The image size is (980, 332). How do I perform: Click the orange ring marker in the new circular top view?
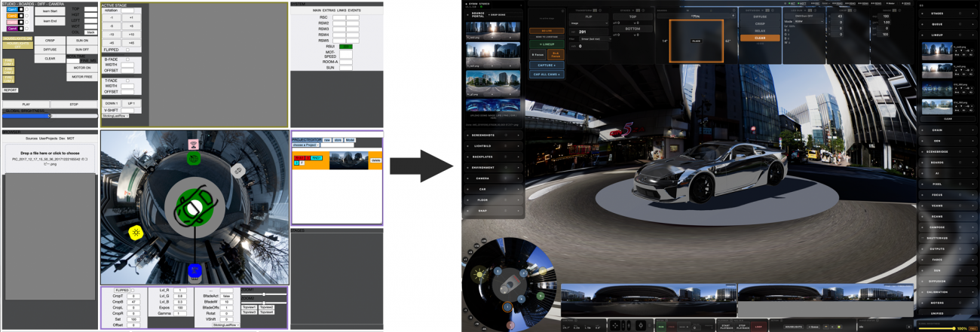(507, 306)
